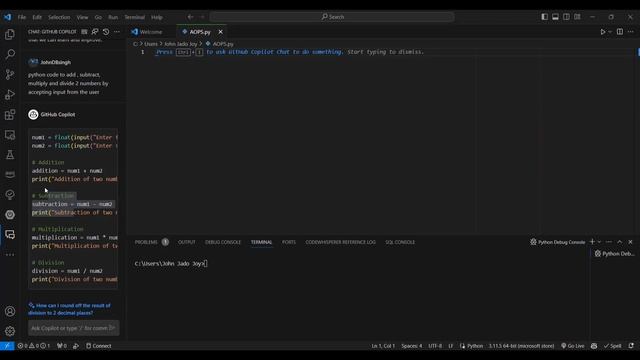Open the Edit menu
This screenshot has height=360, width=640.
(x=37, y=17)
